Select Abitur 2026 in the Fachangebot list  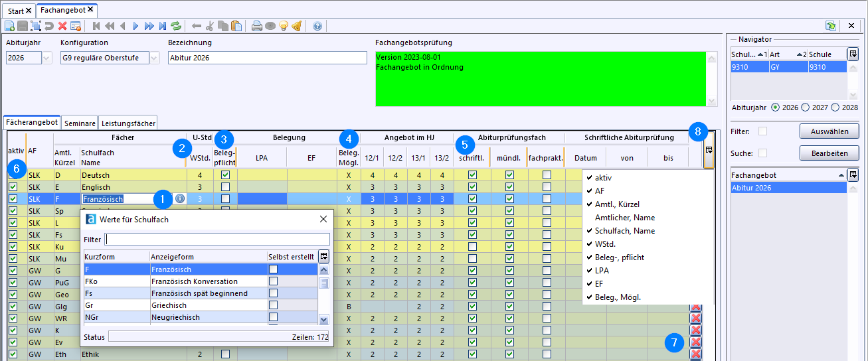point(789,188)
